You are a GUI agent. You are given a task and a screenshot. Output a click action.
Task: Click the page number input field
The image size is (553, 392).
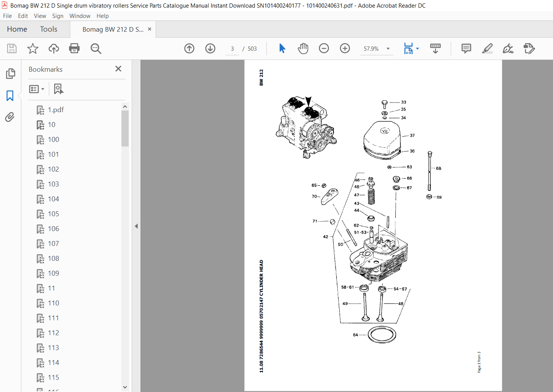click(232, 49)
